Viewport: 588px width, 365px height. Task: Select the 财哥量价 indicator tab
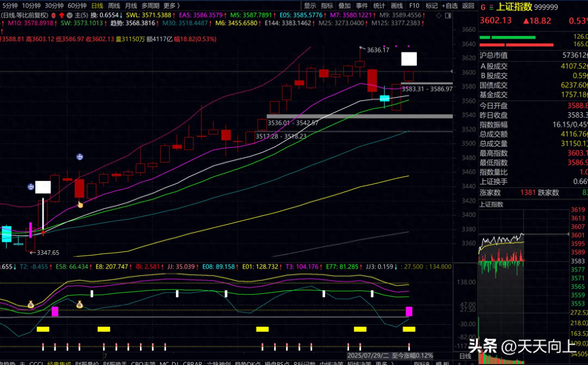pyautogui.click(x=87, y=363)
